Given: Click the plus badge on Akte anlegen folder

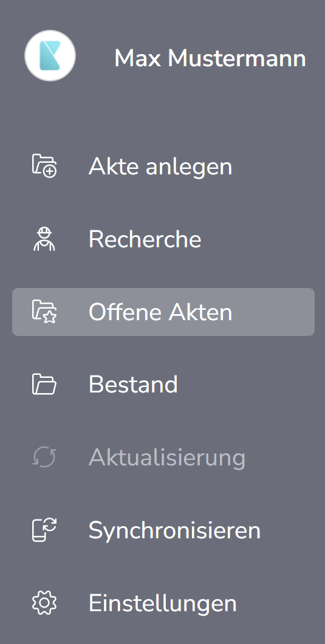Looking at the screenshot, I should tap(50, 171).
